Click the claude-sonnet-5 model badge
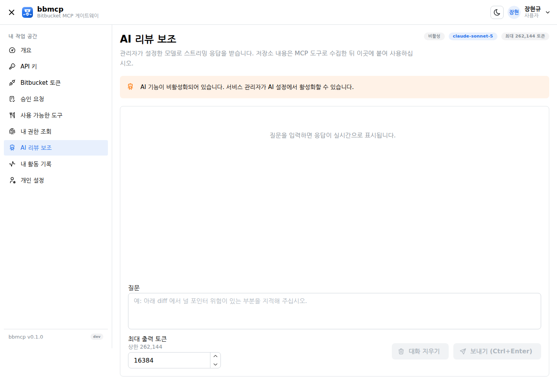The width and height of the screenshot is (557, 392). pos(473,36)
